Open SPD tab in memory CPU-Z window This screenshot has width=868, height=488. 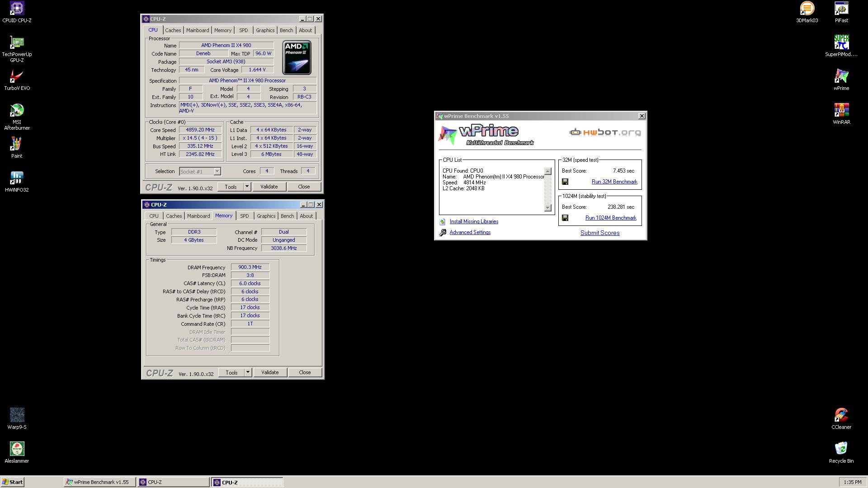point(245,216)
